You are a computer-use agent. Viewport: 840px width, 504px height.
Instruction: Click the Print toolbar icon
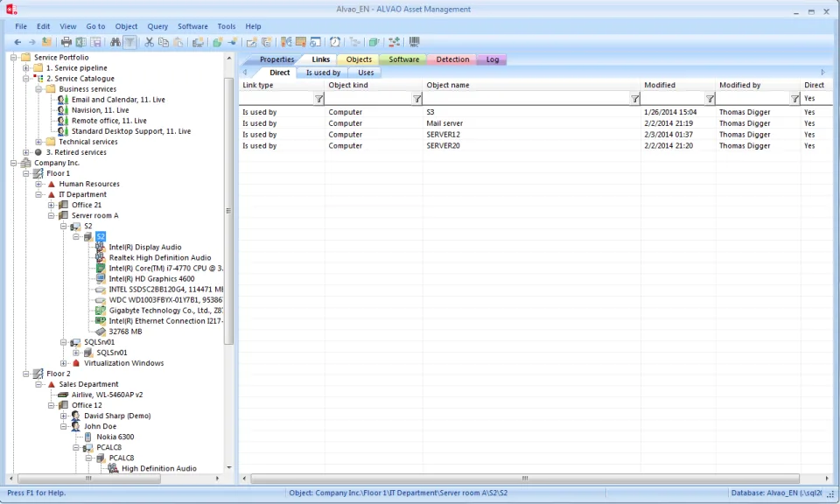pos(66,42)
